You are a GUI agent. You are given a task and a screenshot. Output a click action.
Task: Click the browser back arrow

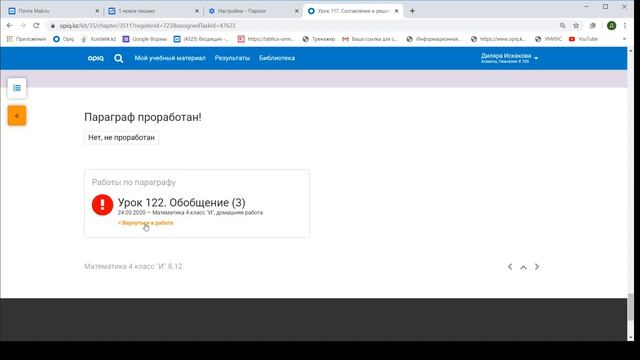pos(9,25)
